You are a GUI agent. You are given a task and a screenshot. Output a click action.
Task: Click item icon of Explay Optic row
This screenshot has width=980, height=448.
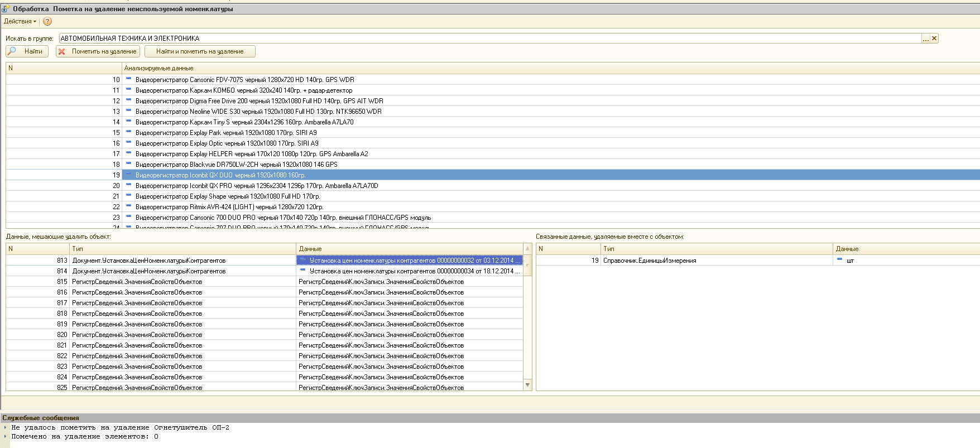[x=128, y=143]
